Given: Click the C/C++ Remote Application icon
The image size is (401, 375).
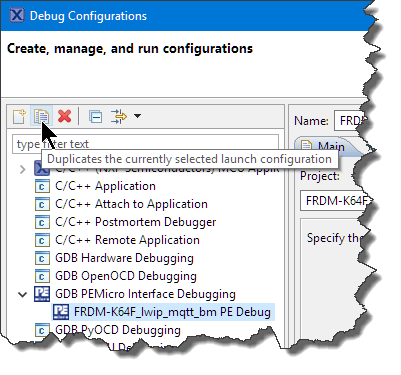Looking at the screenshot, I should tap(42, 240).
